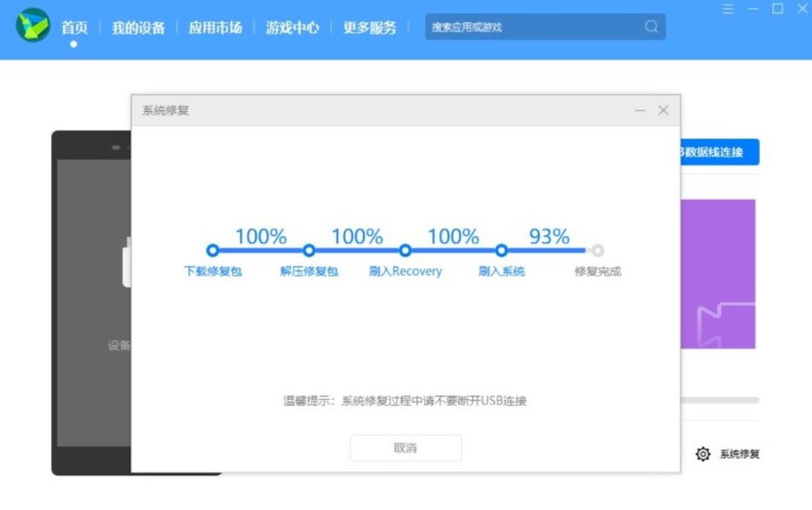Switch to the 首页 tab
Image resolution: width=812 pixels, height=510 pixels.
tap(74, 28)
